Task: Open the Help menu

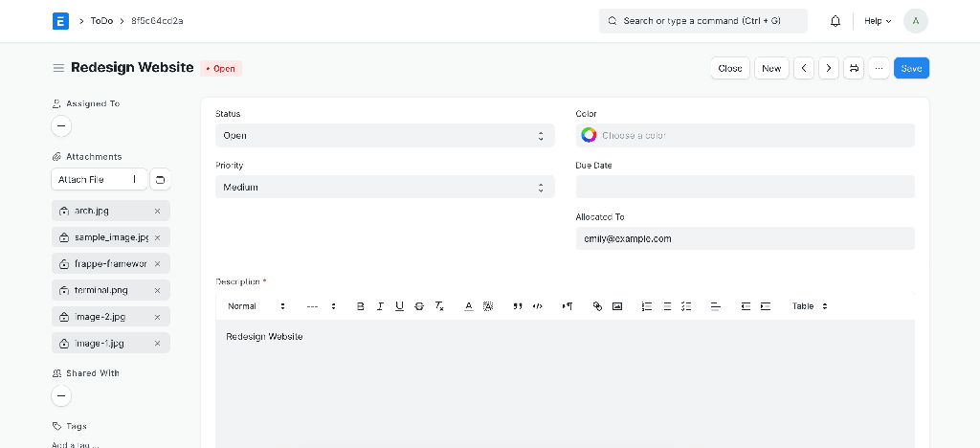Action: (877, 21)
